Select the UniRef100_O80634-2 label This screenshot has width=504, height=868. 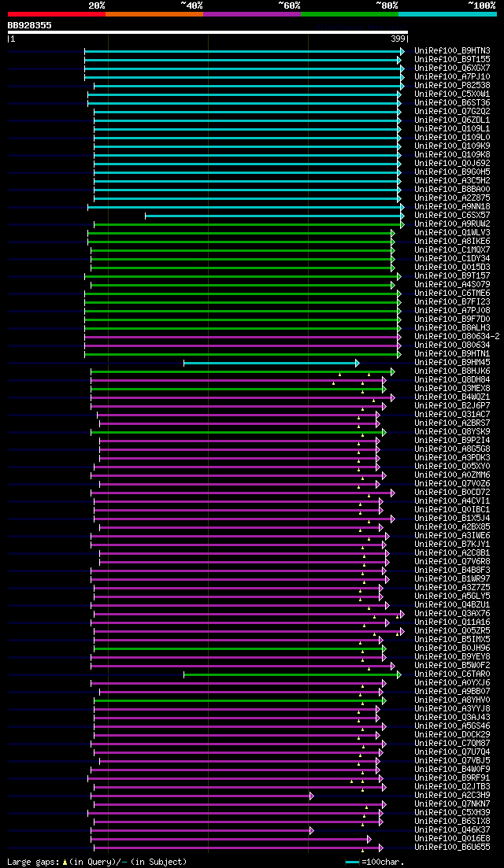tap(457, 337)
